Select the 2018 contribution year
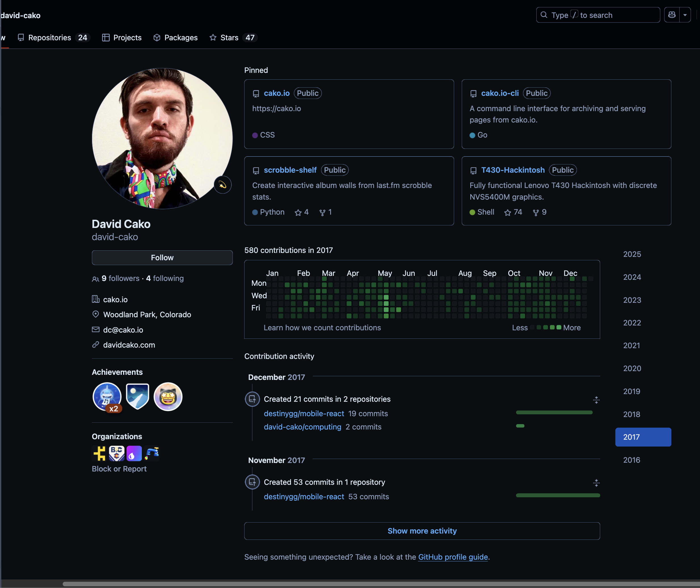This screenshot has width=700, height=588. tap(643, 414)
